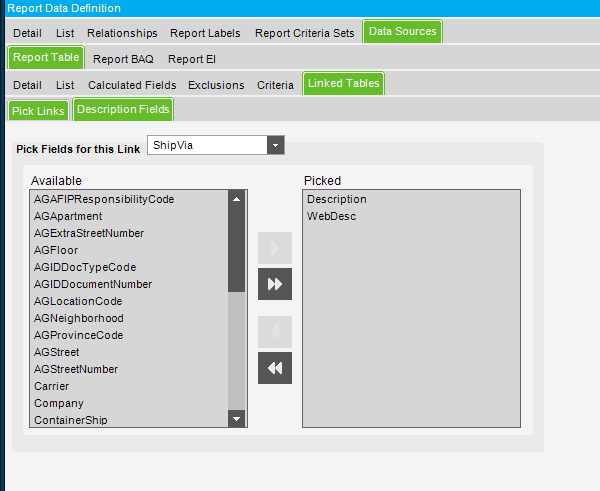Select AGProvinceCode in Available list

(x=129, y=335)
